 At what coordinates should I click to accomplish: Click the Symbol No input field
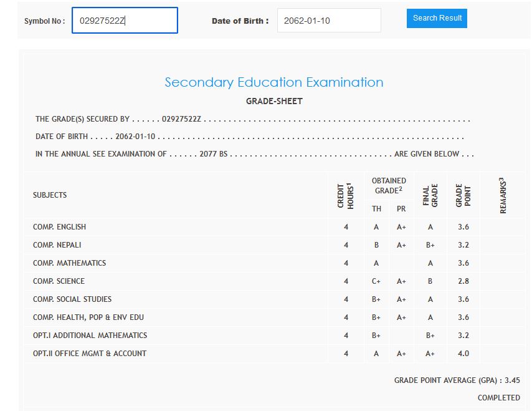[125, 21]
